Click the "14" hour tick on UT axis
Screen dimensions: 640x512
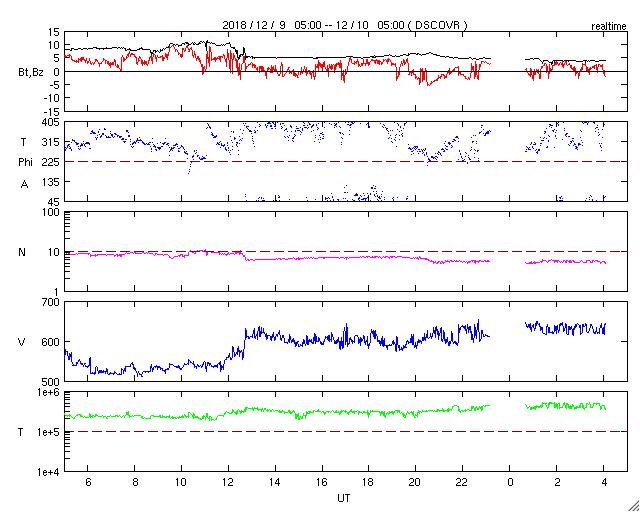(x=275, y=482)
